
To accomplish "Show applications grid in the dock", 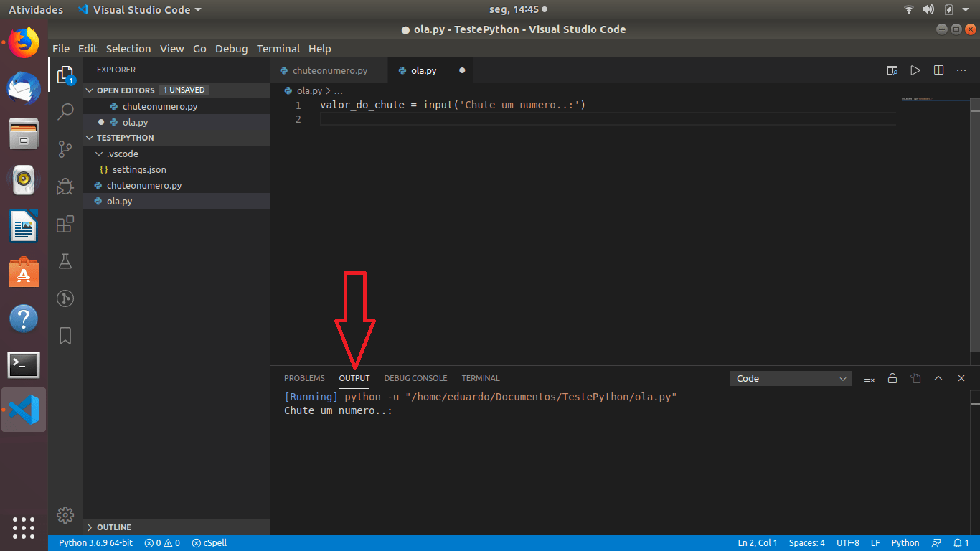I will 24,527.
